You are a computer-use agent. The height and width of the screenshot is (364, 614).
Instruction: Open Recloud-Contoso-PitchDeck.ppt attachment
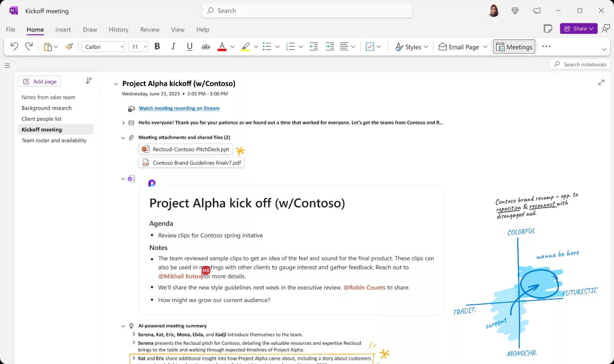(185, 149)
